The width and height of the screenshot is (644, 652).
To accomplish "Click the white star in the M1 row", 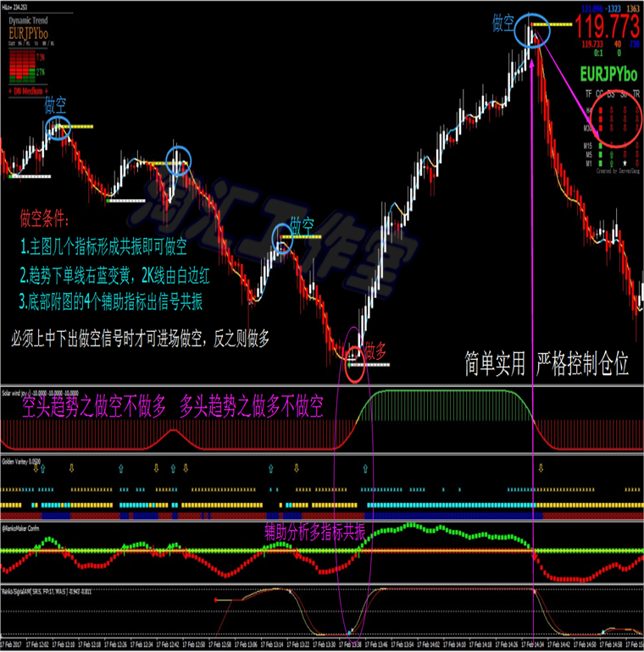I will 625,163.
